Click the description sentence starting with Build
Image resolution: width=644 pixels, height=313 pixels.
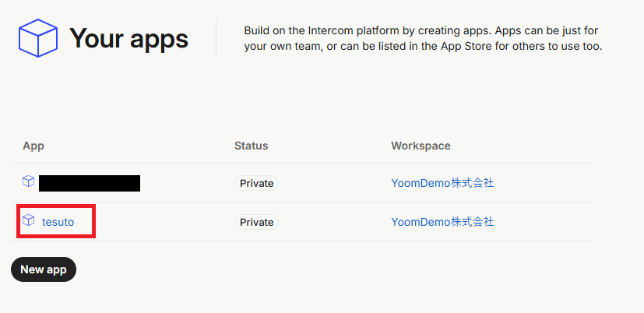[x=423, y=38]
